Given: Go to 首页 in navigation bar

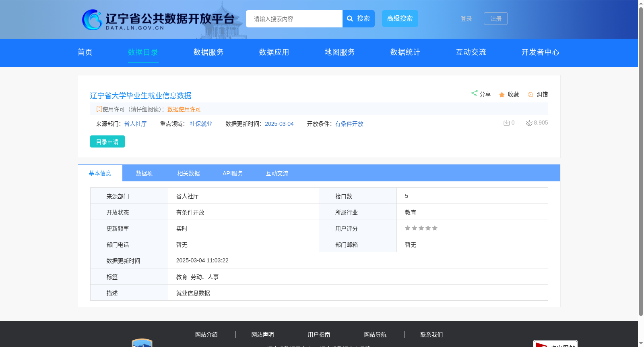Looking at the screenshot, I should 85,52.
